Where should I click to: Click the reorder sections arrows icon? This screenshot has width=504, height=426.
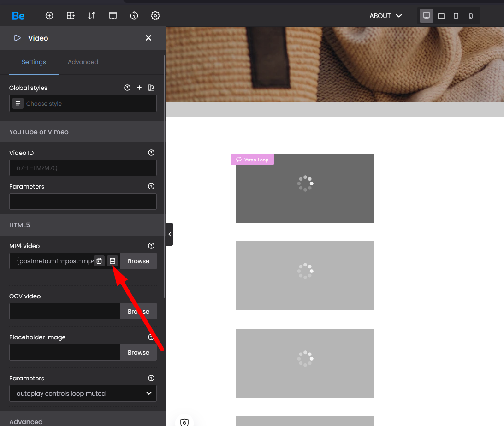click(x=92, y=16)
